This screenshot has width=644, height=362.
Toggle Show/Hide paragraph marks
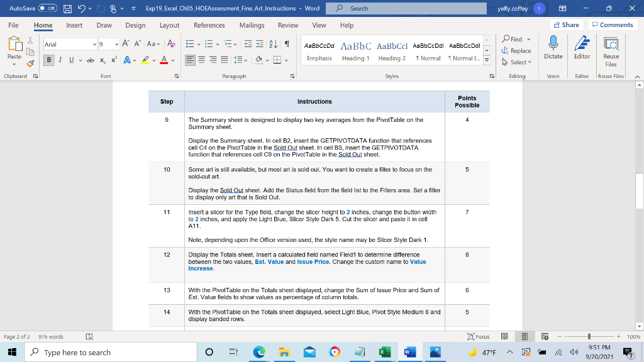(x=287, y=45)
